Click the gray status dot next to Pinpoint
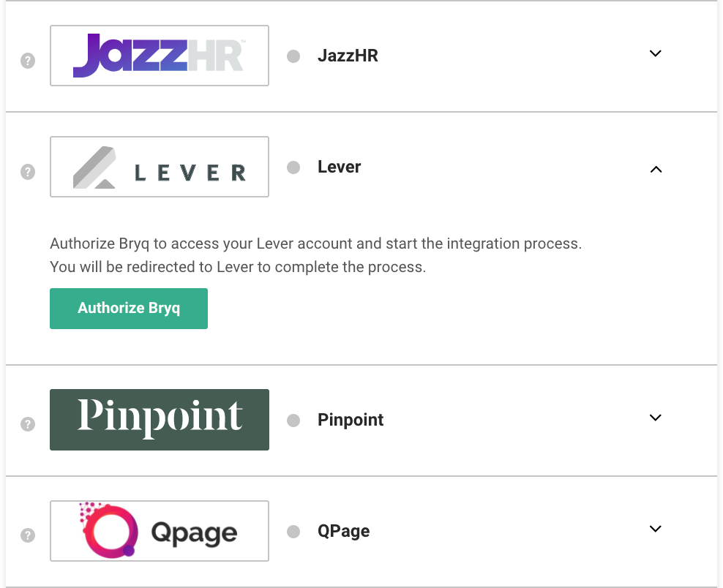The width and height of the screenshot is (723, 588). [x=293, y=421]
